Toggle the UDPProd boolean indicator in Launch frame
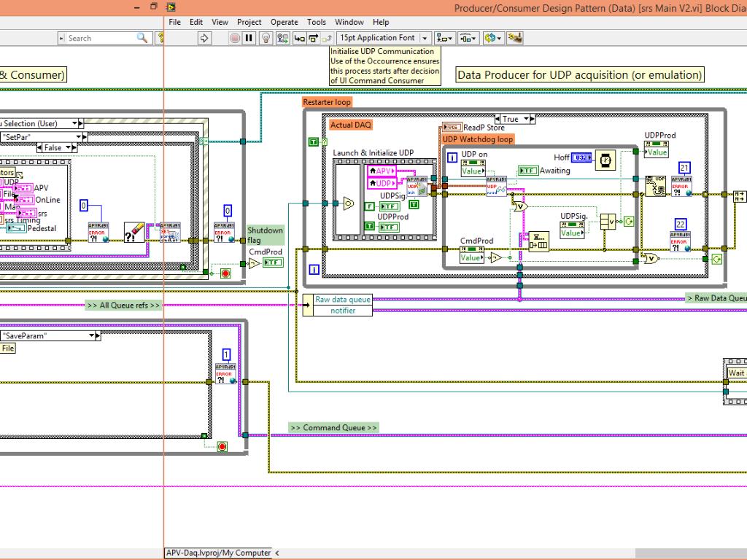This screenshot has width=747, height=560. pos(390,227)
